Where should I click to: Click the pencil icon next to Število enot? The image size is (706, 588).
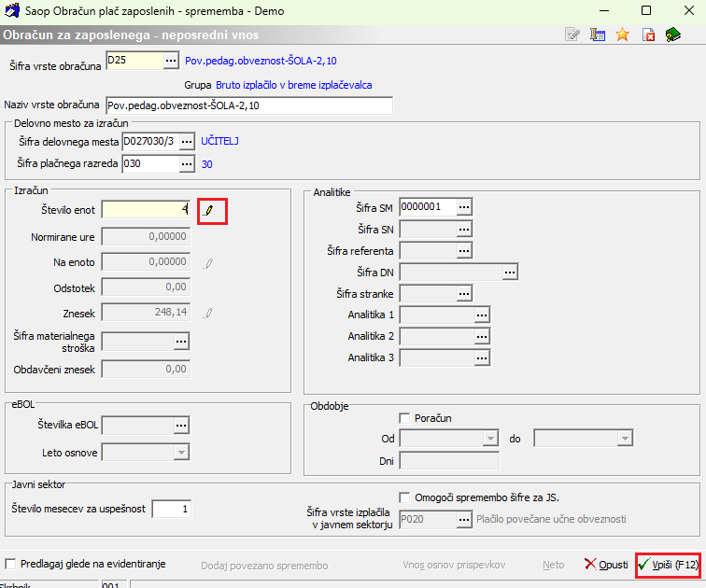(x=208, y=211)
